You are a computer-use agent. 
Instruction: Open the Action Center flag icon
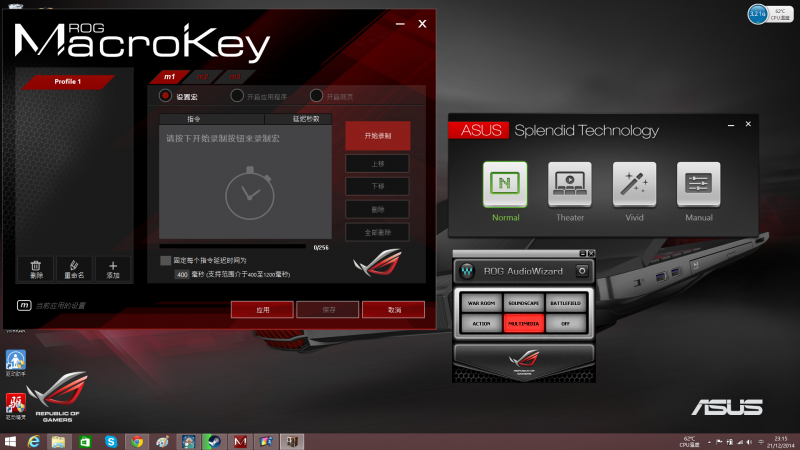pos(719,442)
